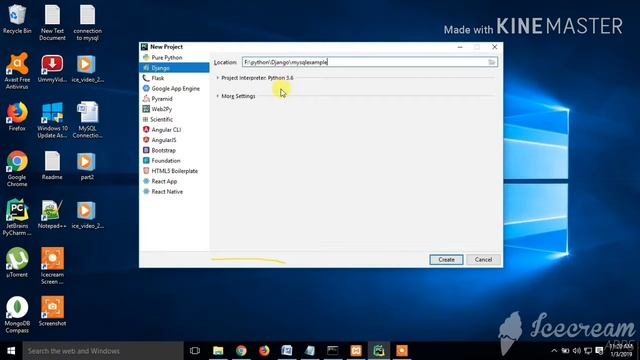Screen dimensions: 640x360
Task: Close the New Project window
Action: [494, 47]
